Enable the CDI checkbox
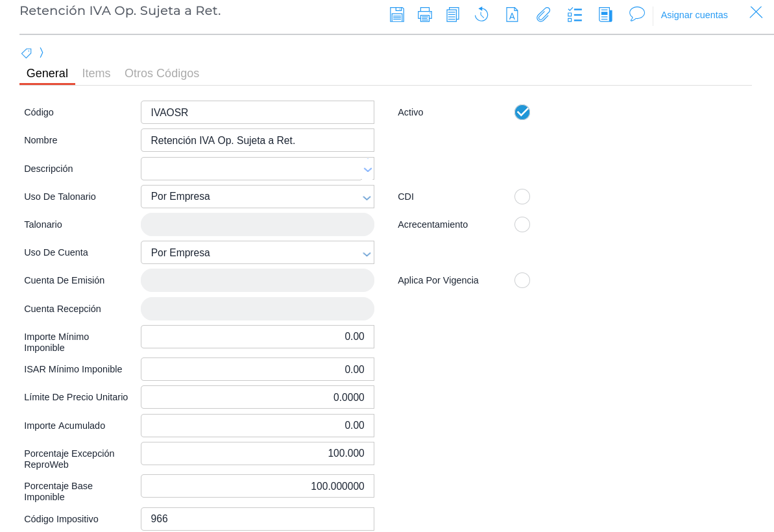This screenshot has height=532, width=774. (x=522, y=197)
